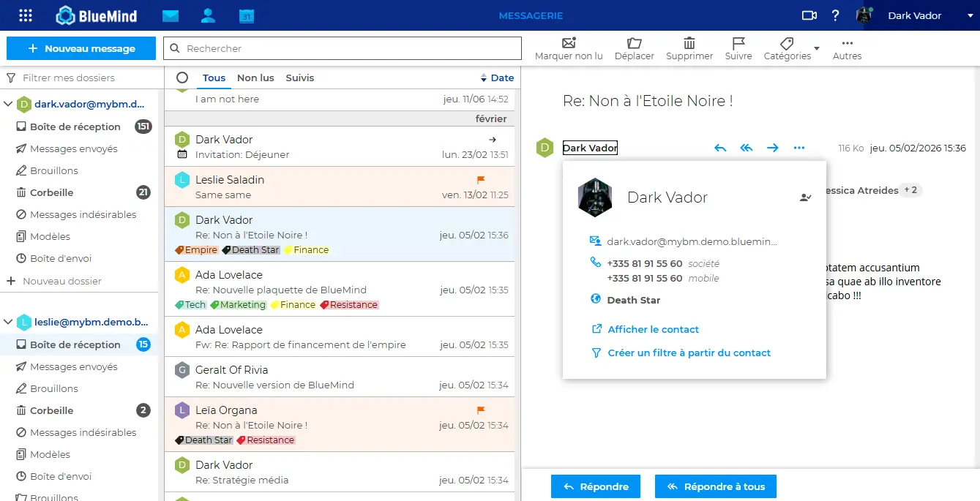The height and width of the screenshot is (501, 980).
Task: Click Nouveau message button
Action: pyautogui.click(x=81, y=48)
